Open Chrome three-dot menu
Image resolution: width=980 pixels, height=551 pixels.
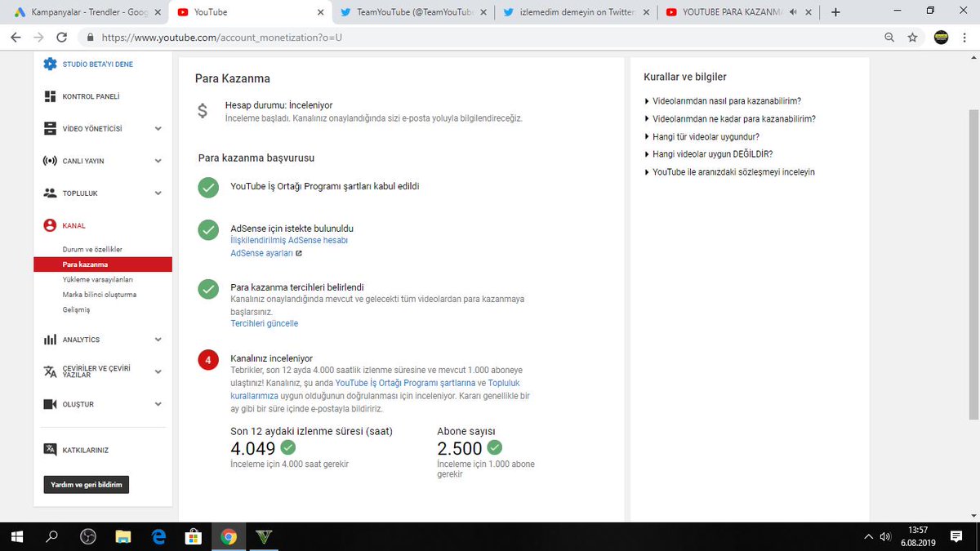pyautogui.click(x=966, y=38)
